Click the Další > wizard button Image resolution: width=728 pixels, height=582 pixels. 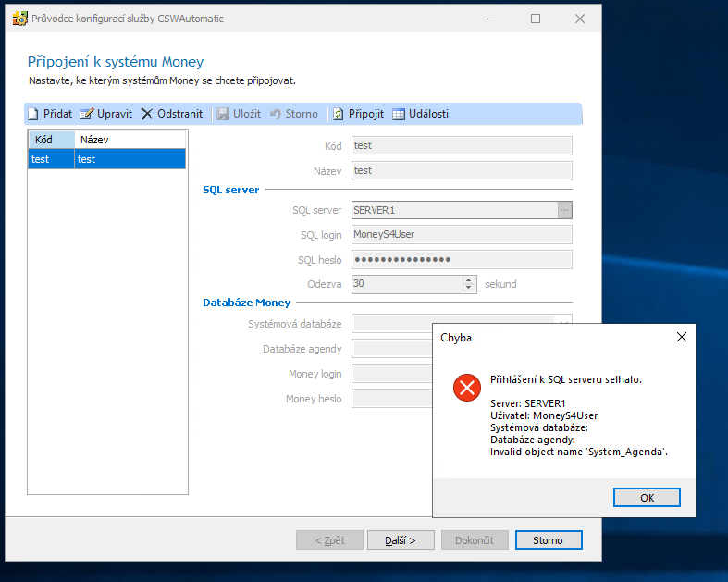(x=401, y=540)
